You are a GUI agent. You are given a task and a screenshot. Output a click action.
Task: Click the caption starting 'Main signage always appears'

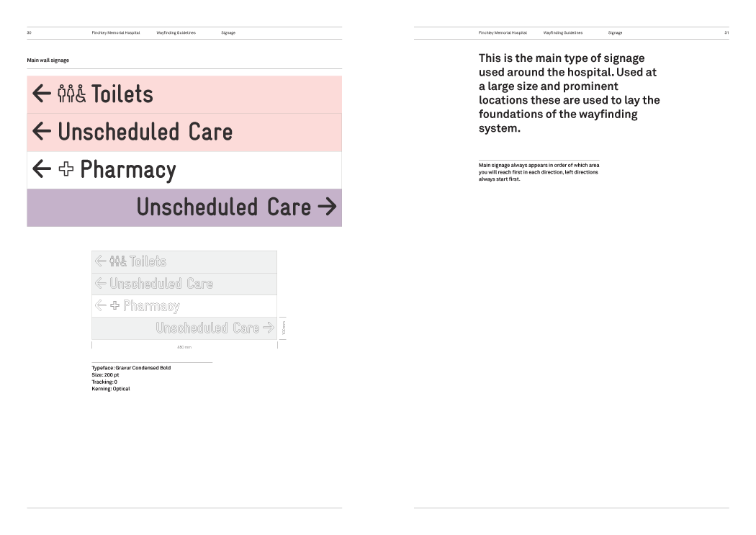(539, 172)
